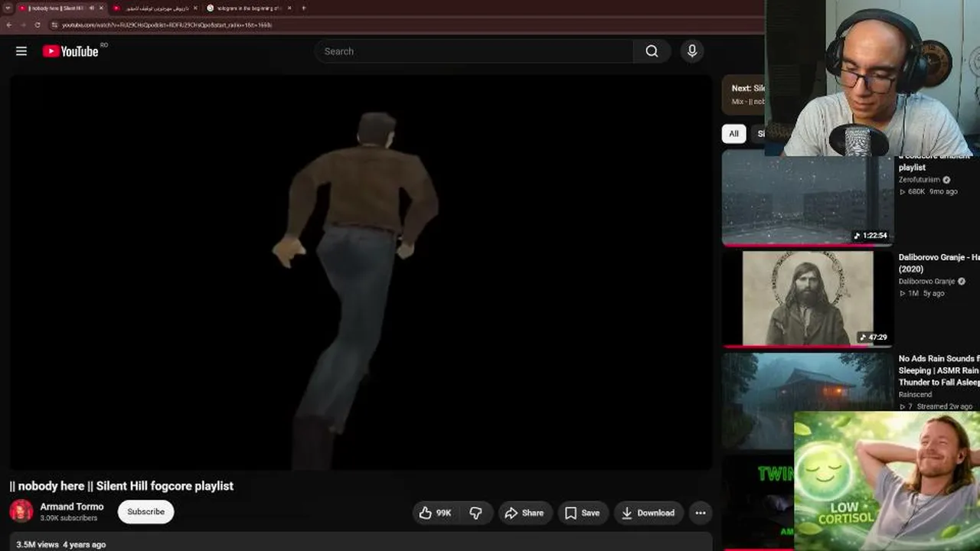Share the Silent Hill fogcore video

[x=524, y=513]
